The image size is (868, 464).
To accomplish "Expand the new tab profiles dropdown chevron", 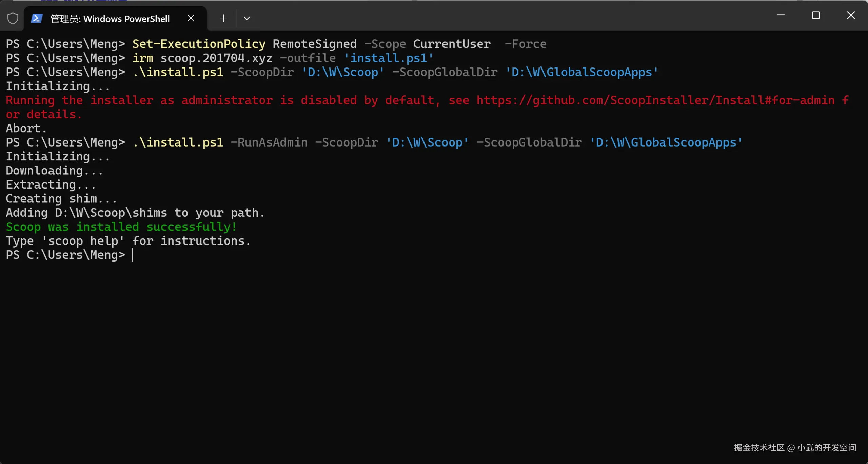I will tap(247, 18).
